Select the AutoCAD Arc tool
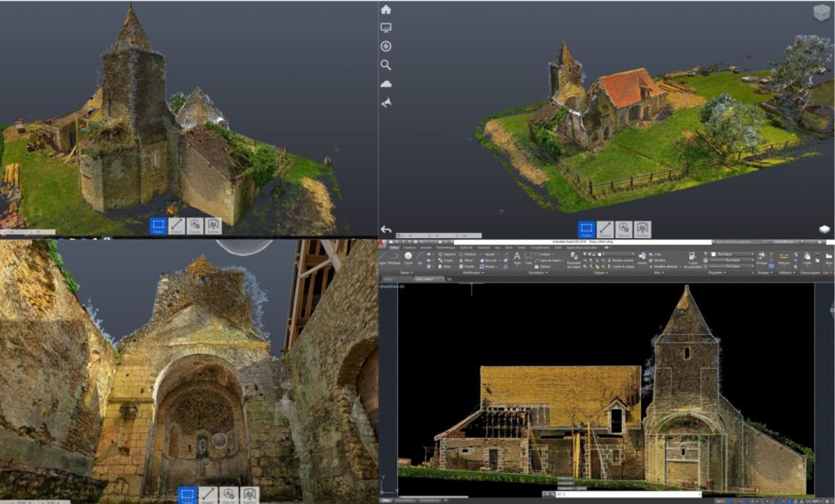Viewport: 835px width, 504px height. click(421, 259)
